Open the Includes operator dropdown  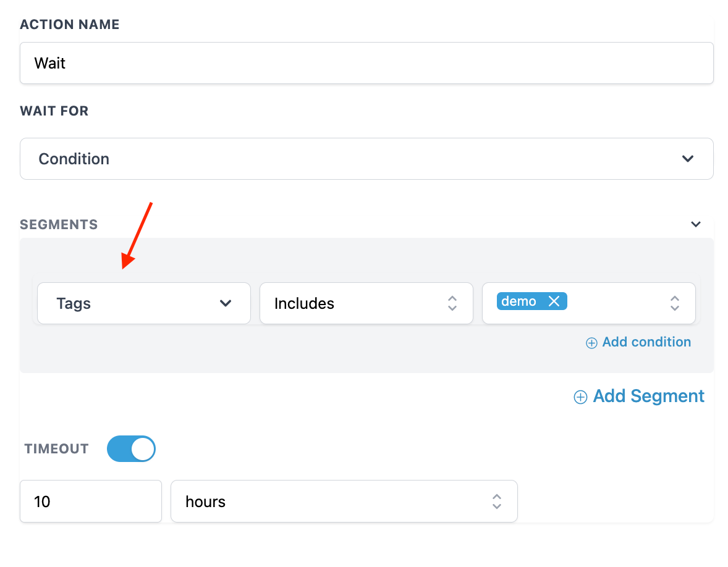tap(366, 303)
